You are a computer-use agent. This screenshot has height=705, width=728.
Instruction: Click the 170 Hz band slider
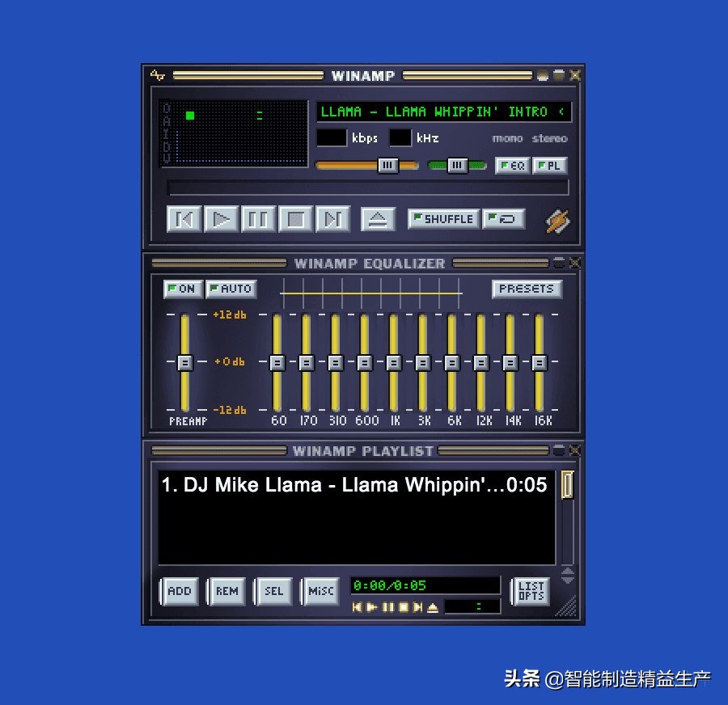pos(307,362)
